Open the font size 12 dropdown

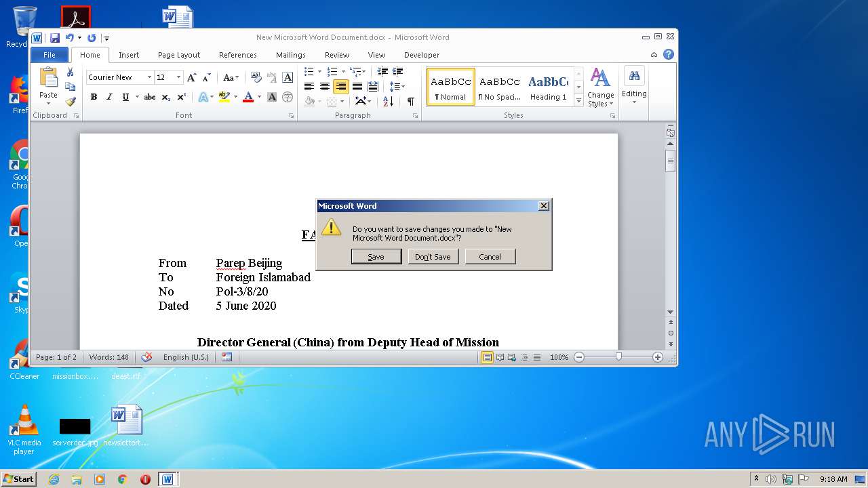click(x=178, y=77)
